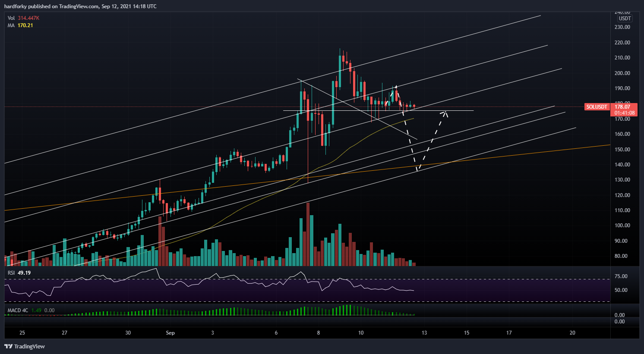Click the 80.00 price axis label

click(x=621, y=256)
